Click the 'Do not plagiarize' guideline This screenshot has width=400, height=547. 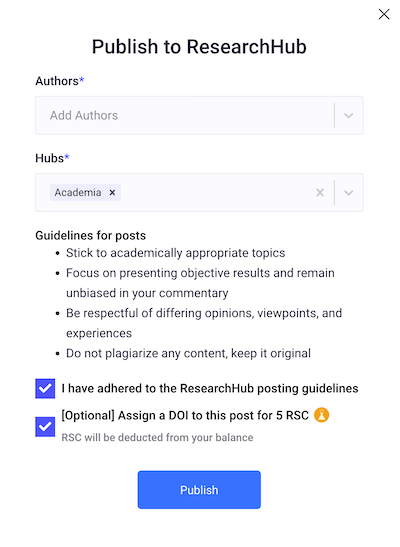pyautogui.click(x=188, y=353)
